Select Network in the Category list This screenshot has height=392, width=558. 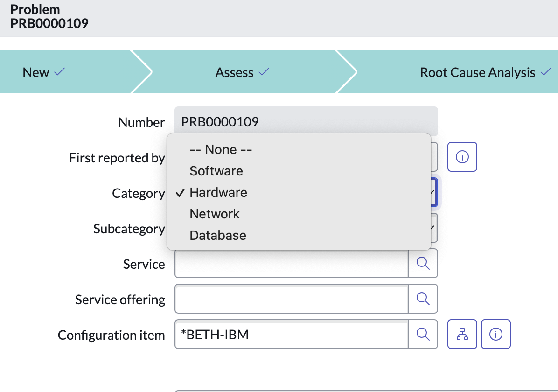(x=215, y=214)
